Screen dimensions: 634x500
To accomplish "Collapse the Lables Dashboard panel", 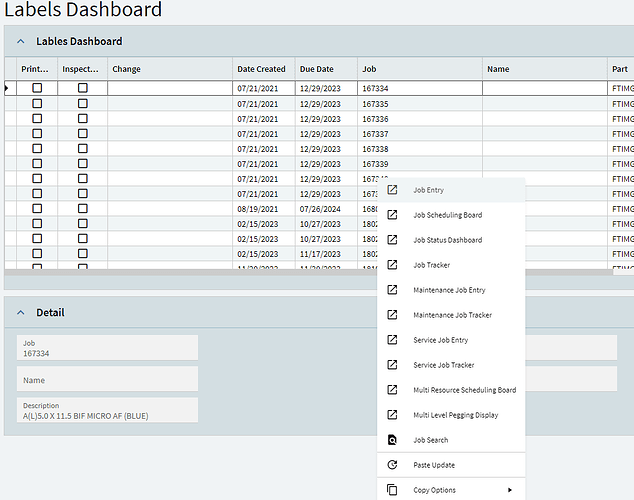I will [x=21, y=41].
